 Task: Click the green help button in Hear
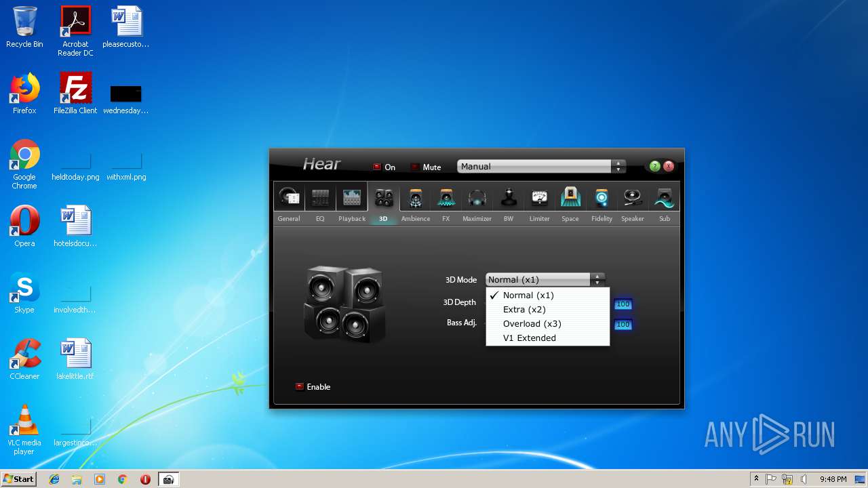pos(654,166)
